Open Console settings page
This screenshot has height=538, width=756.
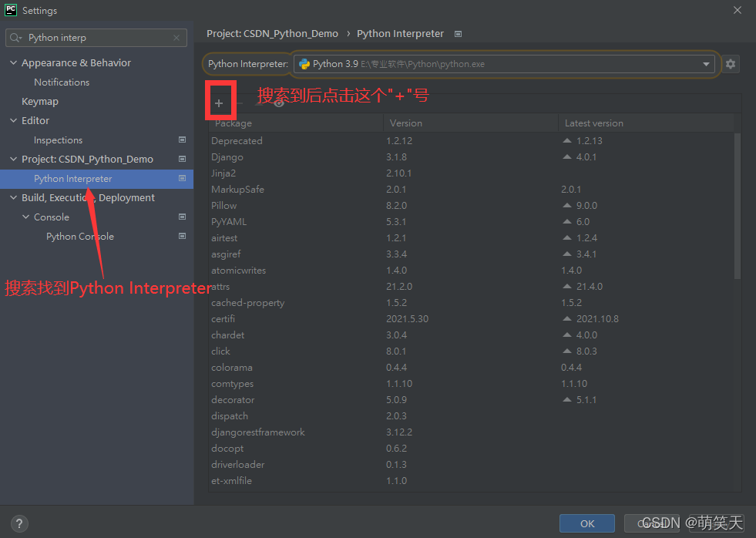[51, 217]
